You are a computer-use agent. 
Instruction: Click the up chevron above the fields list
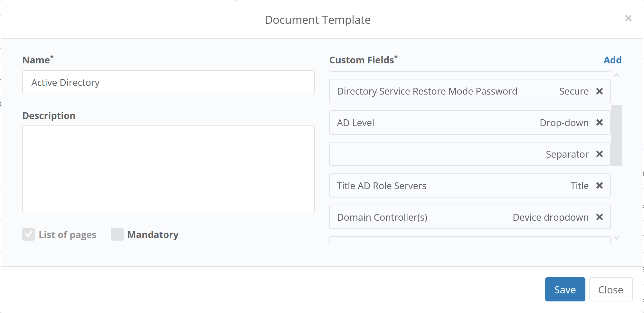pos(616,75)
